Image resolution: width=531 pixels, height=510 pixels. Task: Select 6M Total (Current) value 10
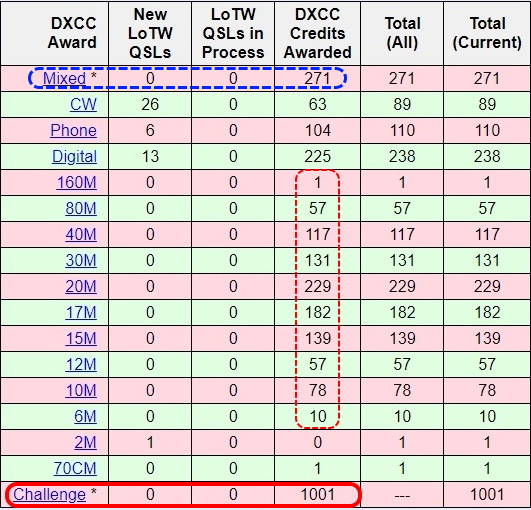pyautogui.click(x=487, y=416)
